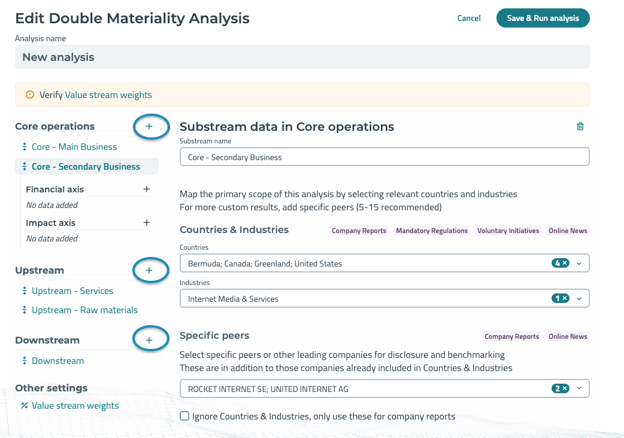Clear the selected industries badge
Viewport: 624px width, 438px height.
[564, 299]
